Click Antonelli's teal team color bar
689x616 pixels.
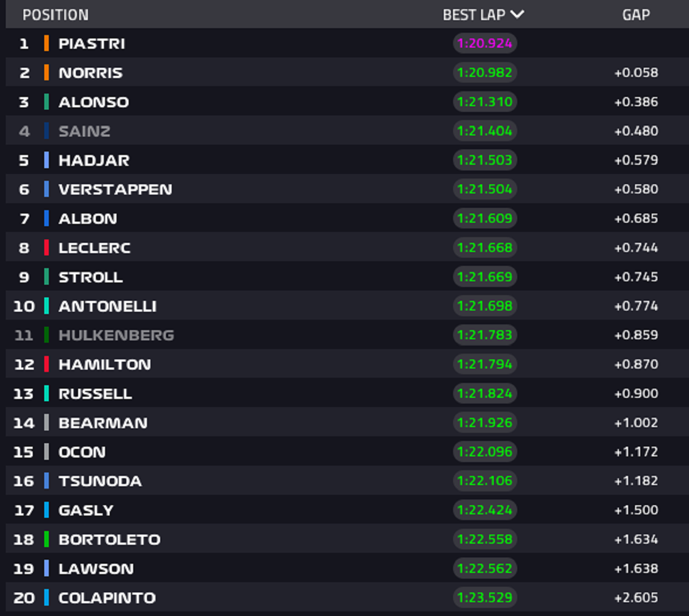pyautogui.click(x=47, y=306)
